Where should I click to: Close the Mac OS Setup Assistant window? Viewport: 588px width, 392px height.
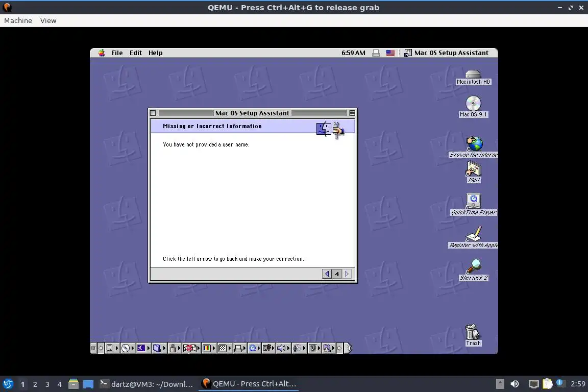coord(153,113)
